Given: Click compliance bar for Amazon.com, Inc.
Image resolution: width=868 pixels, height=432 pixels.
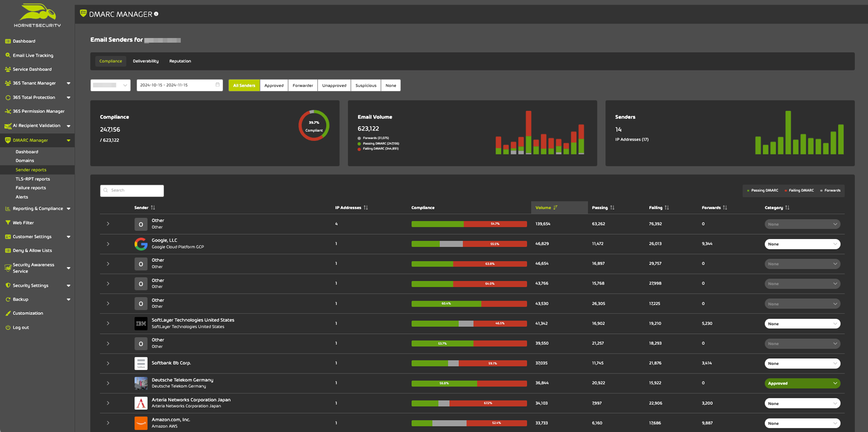Looking at the screenshot, I should point(469,423).
